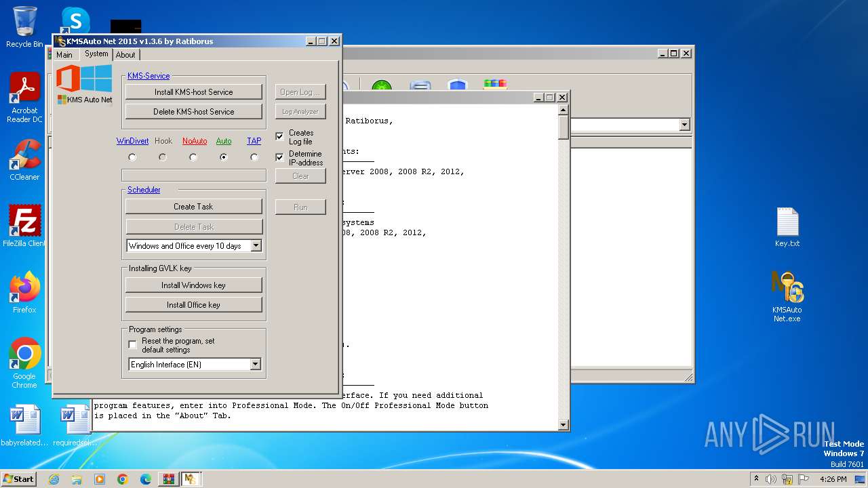The width and height of the screenshot is (868, 488).
Task: Click the KMSAuto taskbar button
Action: point(191,479)
